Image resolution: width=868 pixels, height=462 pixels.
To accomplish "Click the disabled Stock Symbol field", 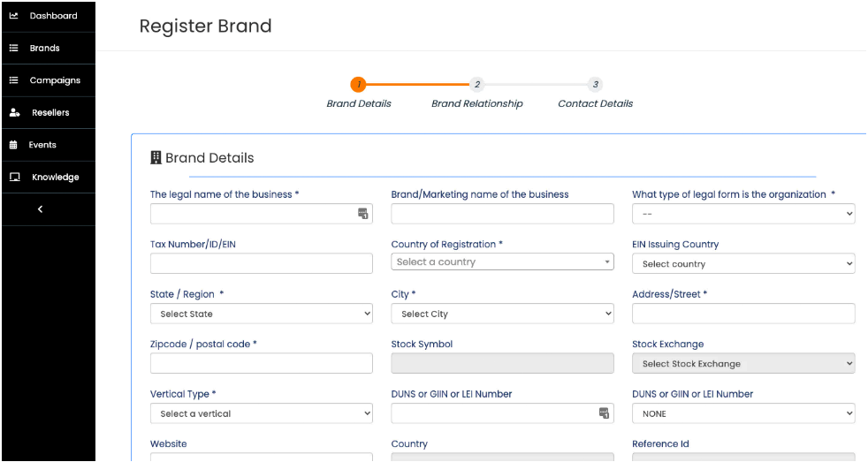I will click(502, 363).
